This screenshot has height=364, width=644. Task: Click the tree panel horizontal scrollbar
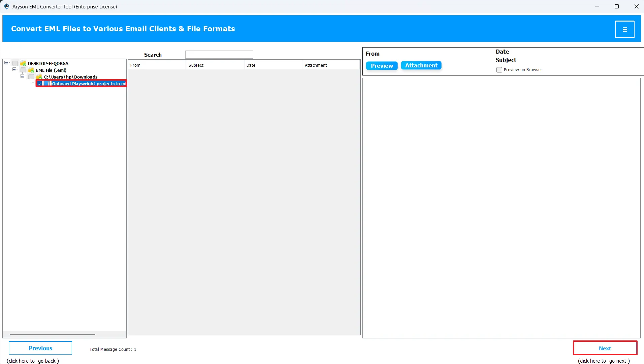pyautogui.click(x=52, y=334)
